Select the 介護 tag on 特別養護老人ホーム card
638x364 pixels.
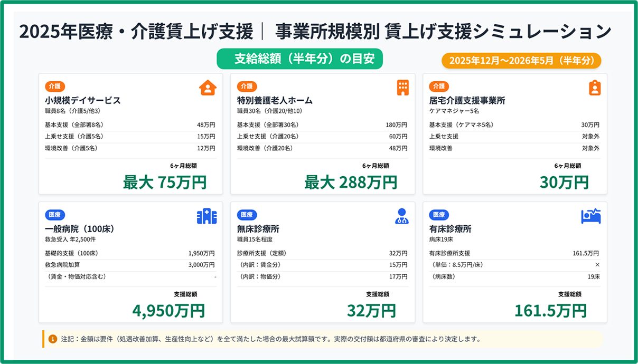pos(247,87)
